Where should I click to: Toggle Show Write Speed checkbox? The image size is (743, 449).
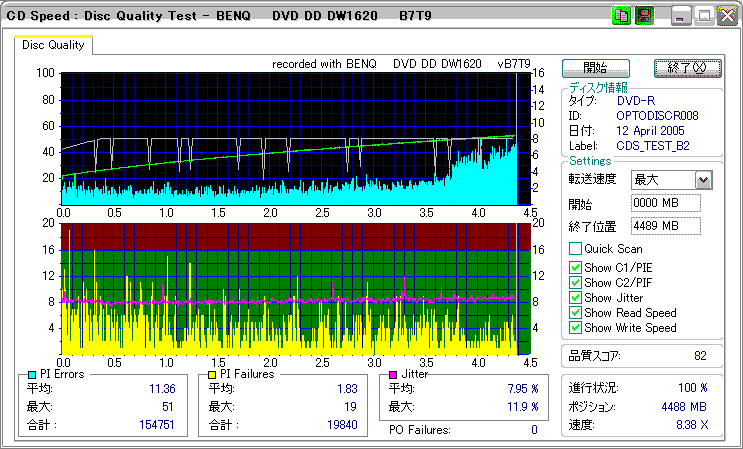[575, 328]
